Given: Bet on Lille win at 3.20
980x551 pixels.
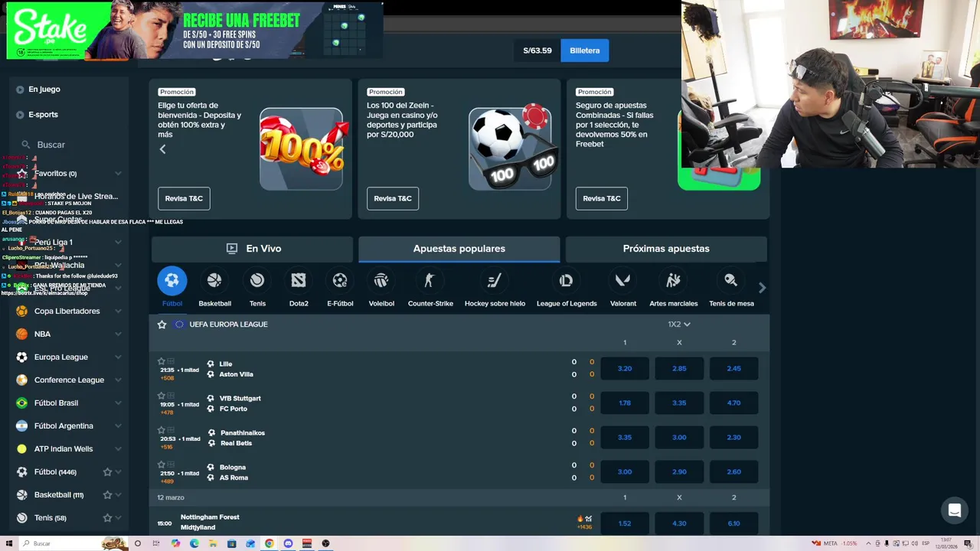Looking at the screenshot, I should [x=625, y=368].
